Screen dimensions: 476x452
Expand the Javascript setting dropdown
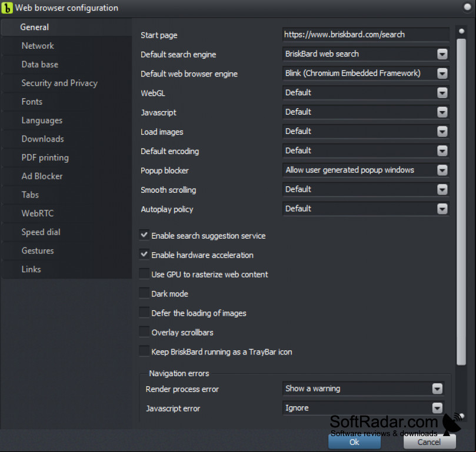[365, 112]
